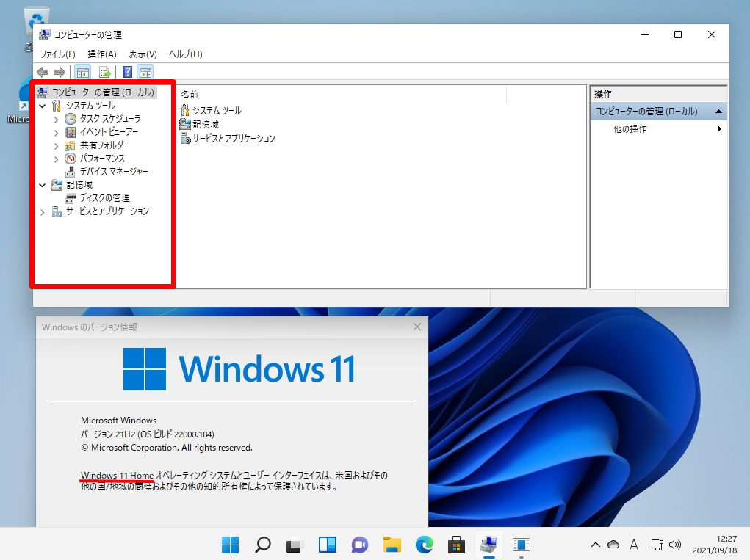The width and height of the screenshot is (750, 560).
Task: Open デバイス マネージャー in the tree
Action: (x=114, y=172)
